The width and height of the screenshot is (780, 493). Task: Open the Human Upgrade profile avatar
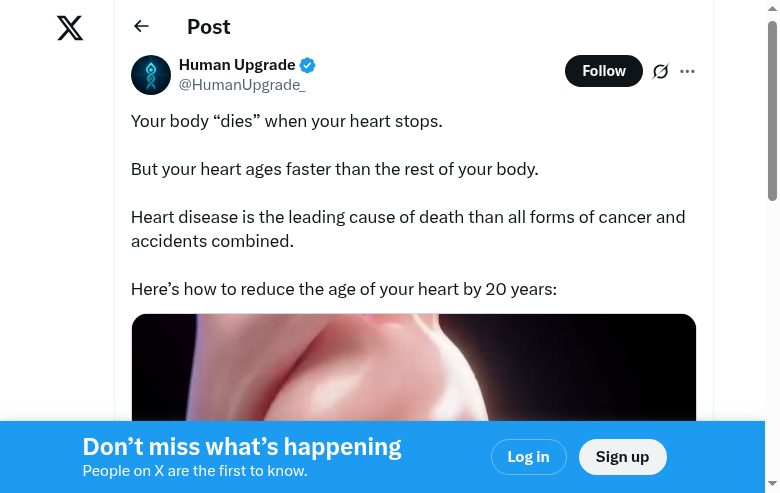151,75
